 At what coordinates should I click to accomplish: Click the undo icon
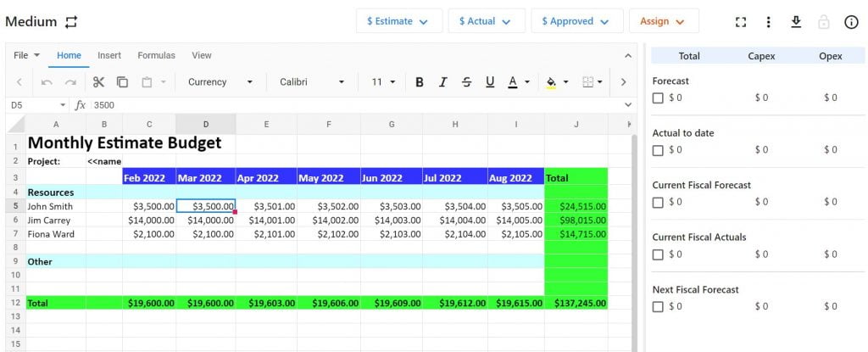point(47,82)
